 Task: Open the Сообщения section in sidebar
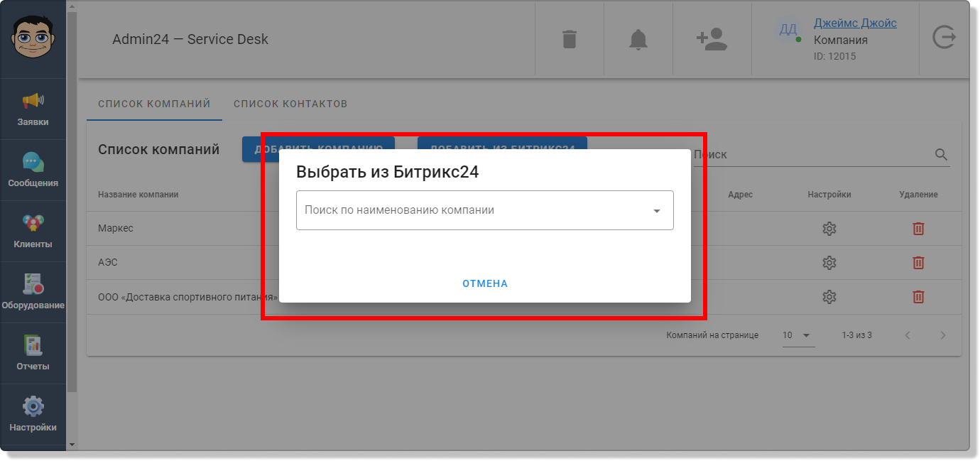click(33, 170)
